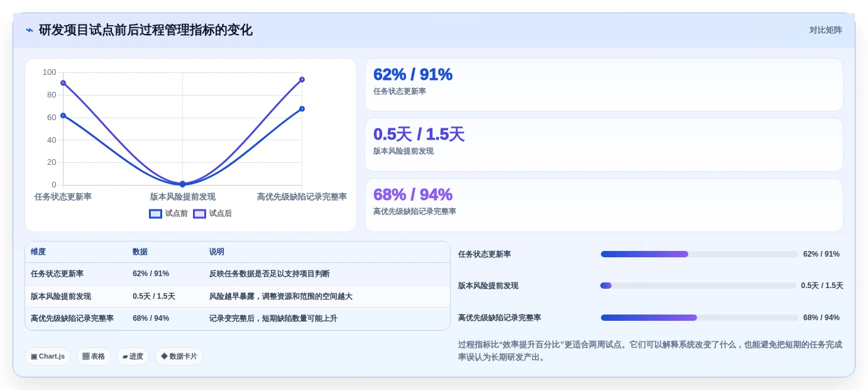The height and width of the screenshot is (390, 868).
Task: Click the 任务状态更新率 chart axis label
Action: tap(63, 197)
